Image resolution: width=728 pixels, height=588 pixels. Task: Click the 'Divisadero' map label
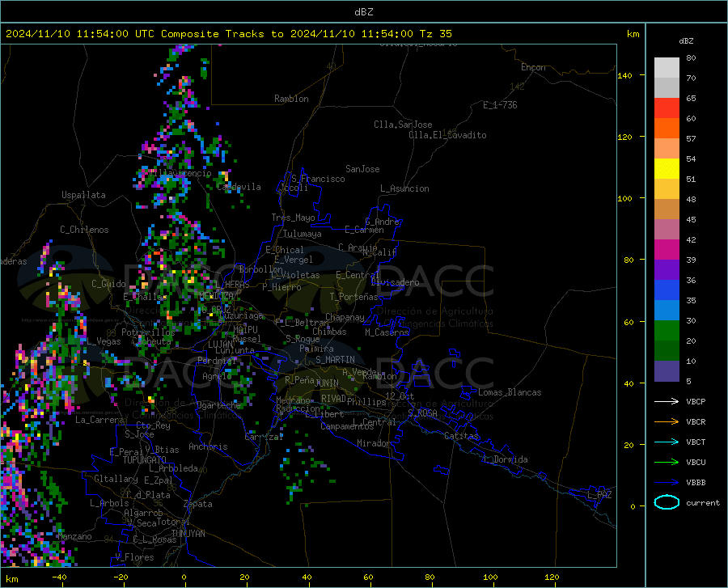click(x=395, y=282)
